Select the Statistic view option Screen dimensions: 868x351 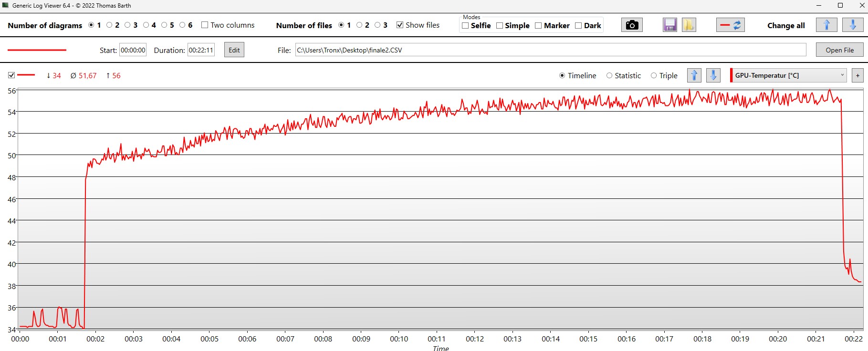point(609,75)
